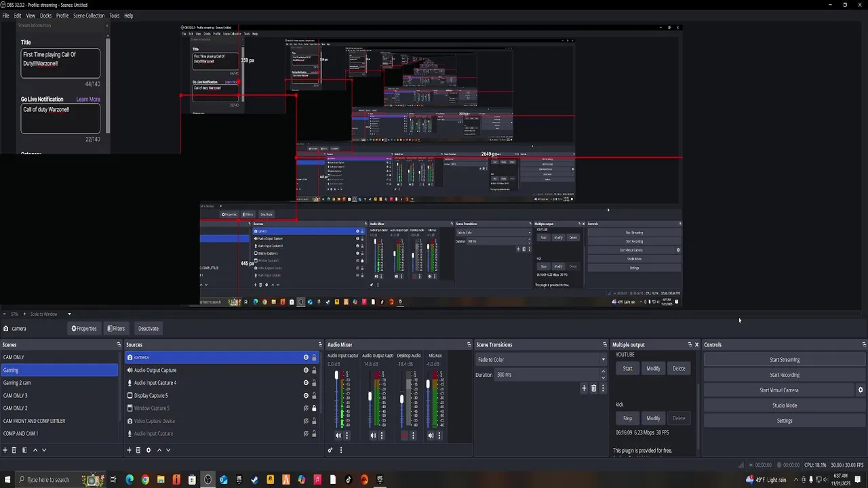This screenshot has height=488, width=868.
Task: Unmute the Desktop Audio mixer channel
Action: [405, 436]
